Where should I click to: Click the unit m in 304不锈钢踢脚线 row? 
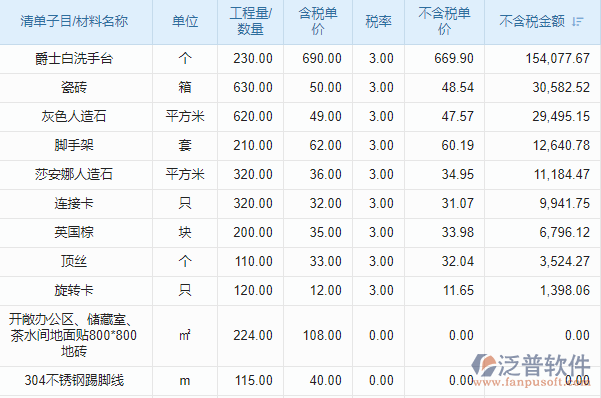tap(185, 381)
